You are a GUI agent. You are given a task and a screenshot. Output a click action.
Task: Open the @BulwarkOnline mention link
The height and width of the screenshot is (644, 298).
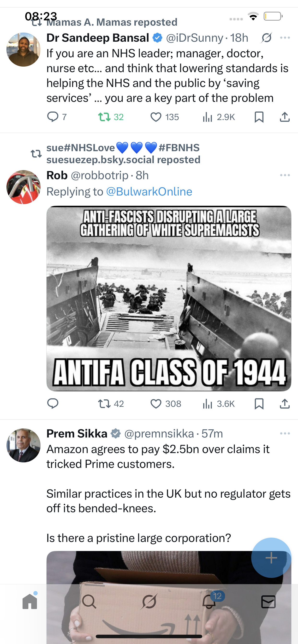(149, 191)
